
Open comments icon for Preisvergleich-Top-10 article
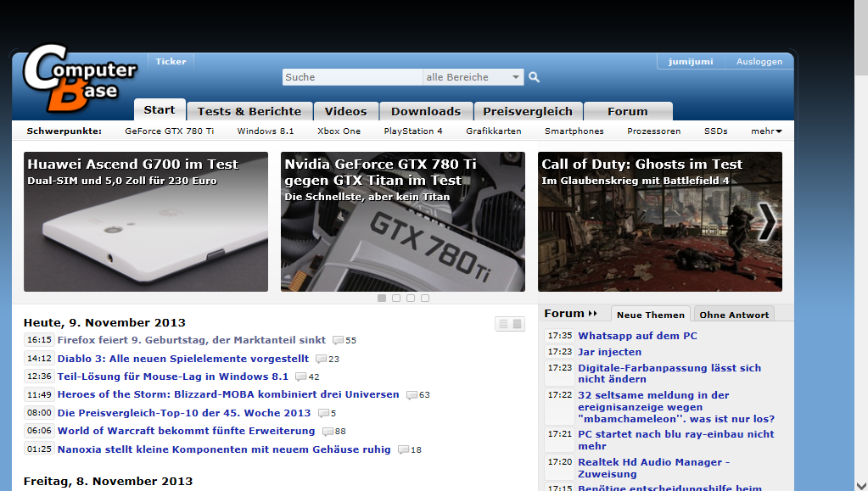[323, 414]
